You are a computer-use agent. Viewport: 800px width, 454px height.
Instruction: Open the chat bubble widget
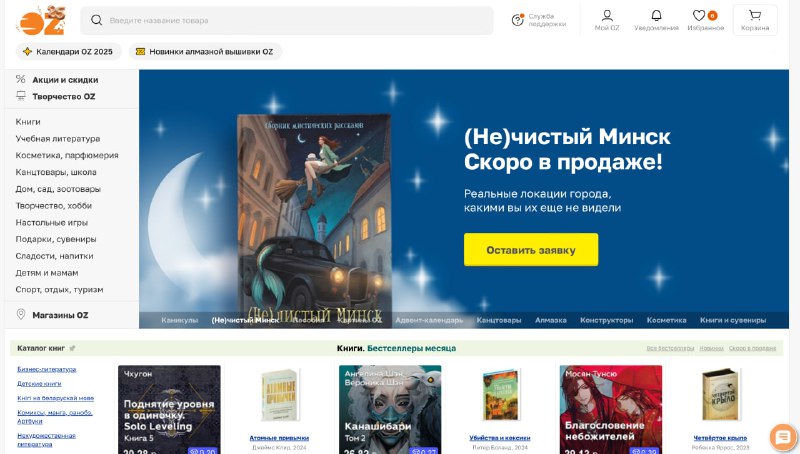click(x=783, y=437)
